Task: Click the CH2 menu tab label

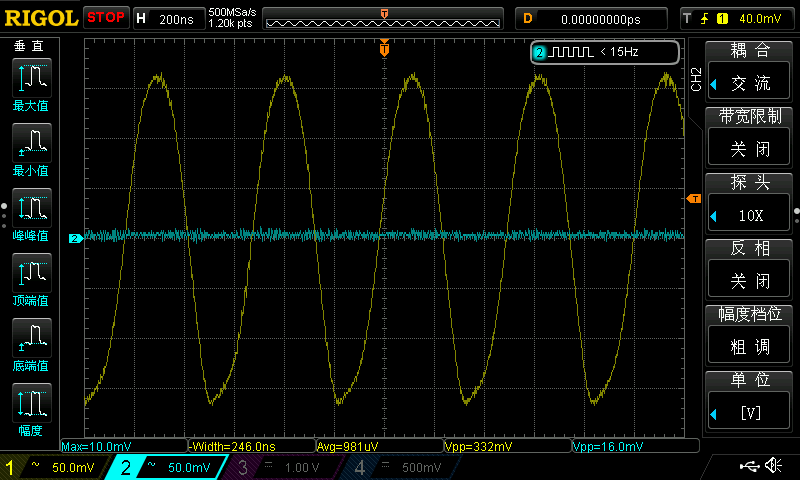Action: (x=696, y=79)
